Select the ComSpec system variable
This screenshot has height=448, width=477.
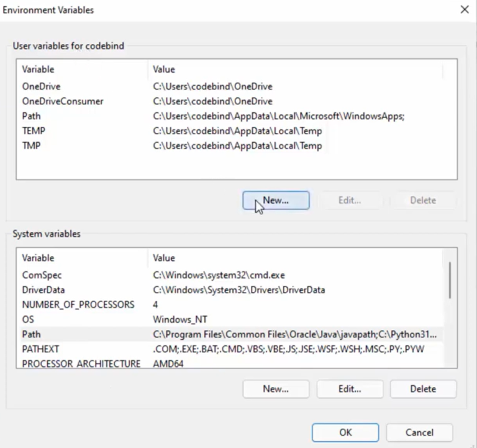point(42,275)
